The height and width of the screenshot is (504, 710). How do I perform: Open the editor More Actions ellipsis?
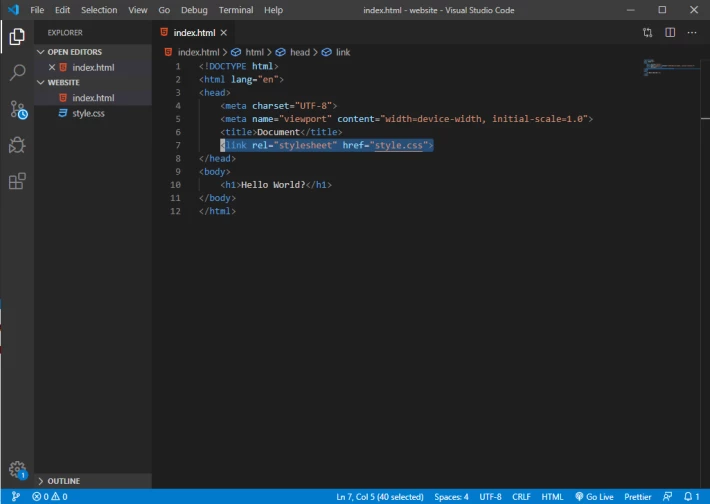coord(692,33)
